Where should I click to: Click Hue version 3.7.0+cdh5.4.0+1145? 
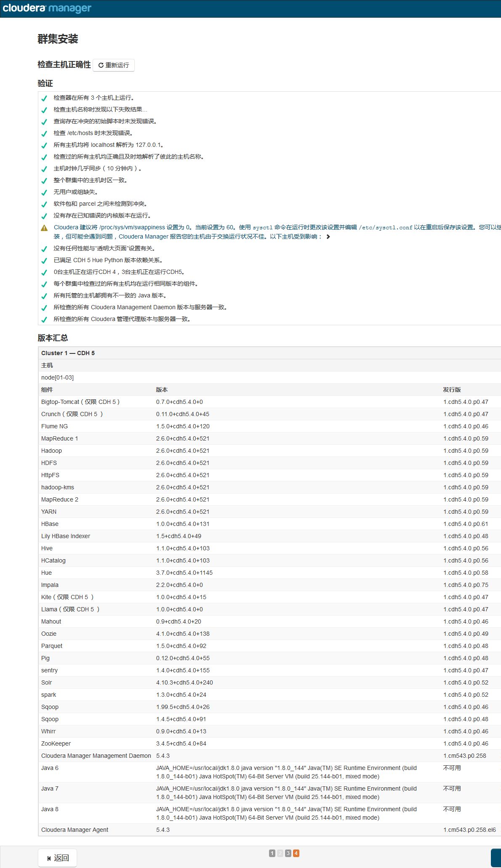point(184,573)
